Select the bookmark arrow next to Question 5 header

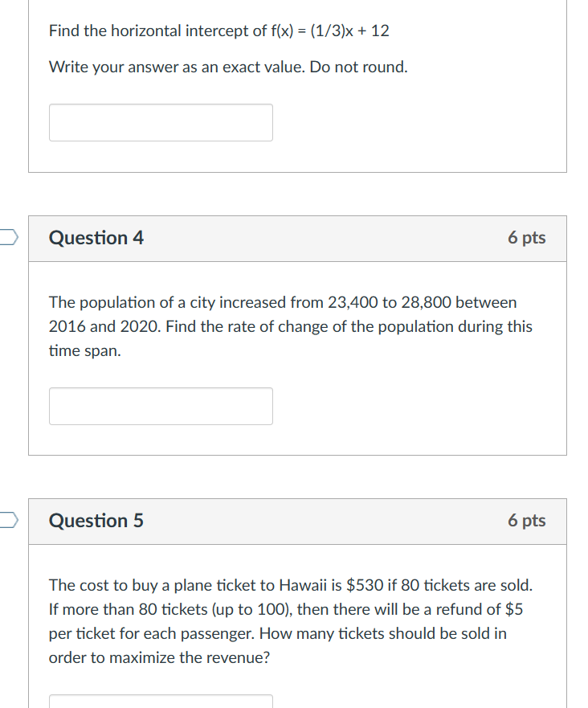coord(6,521)
